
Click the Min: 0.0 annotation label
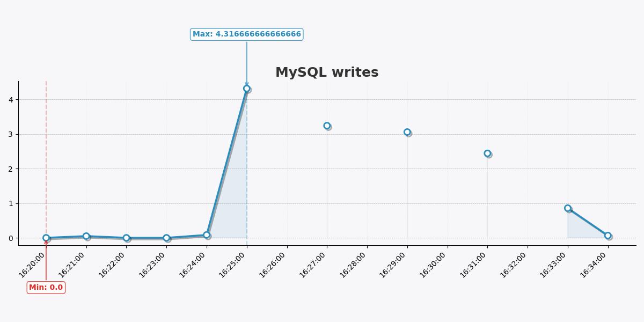point(46,288)
